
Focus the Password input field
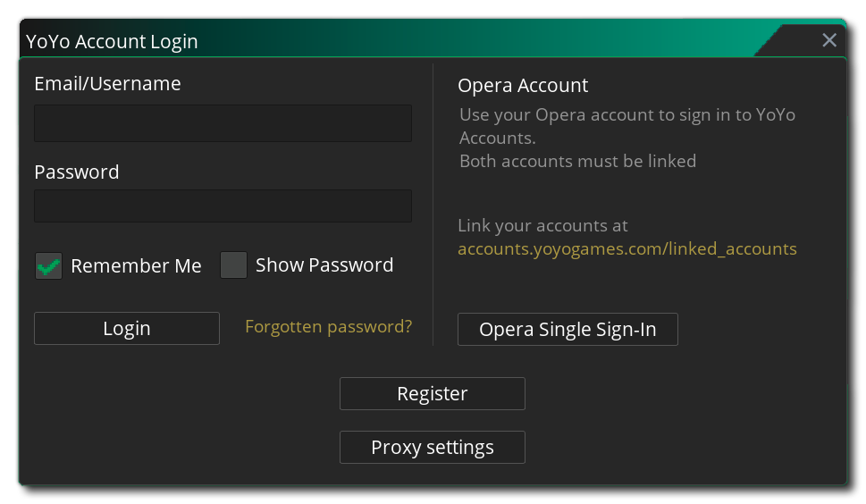223,206
